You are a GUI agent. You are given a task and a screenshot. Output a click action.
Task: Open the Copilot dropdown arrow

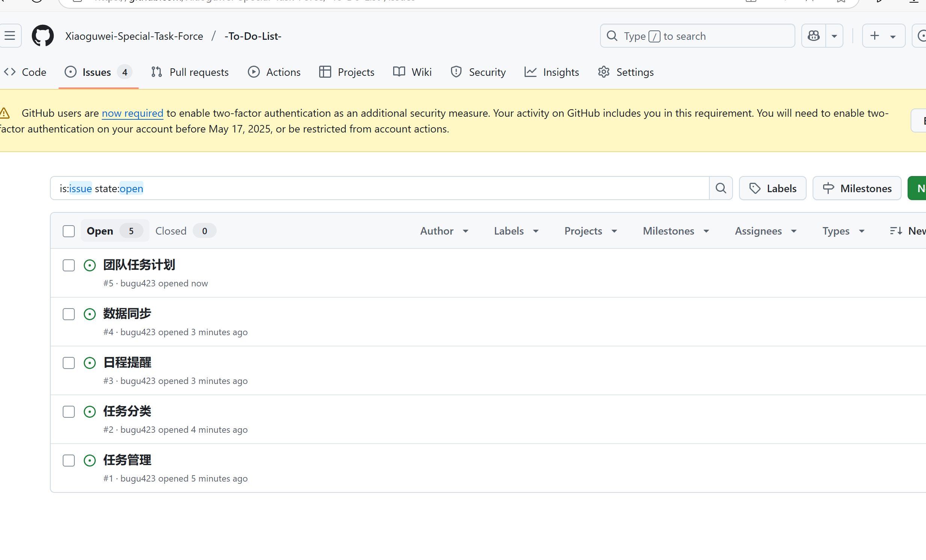pyautogui.click(x=834, y=36)
